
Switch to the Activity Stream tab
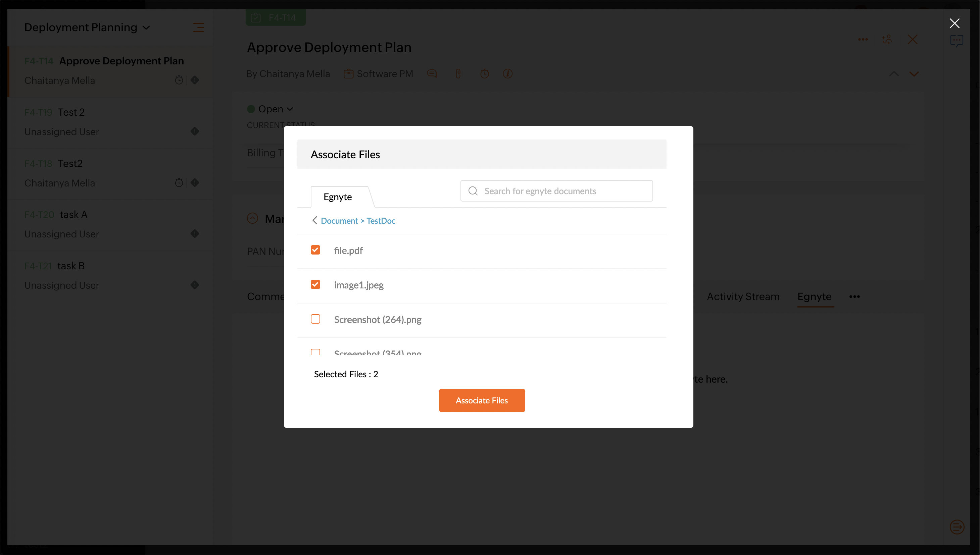pos(743,296)
